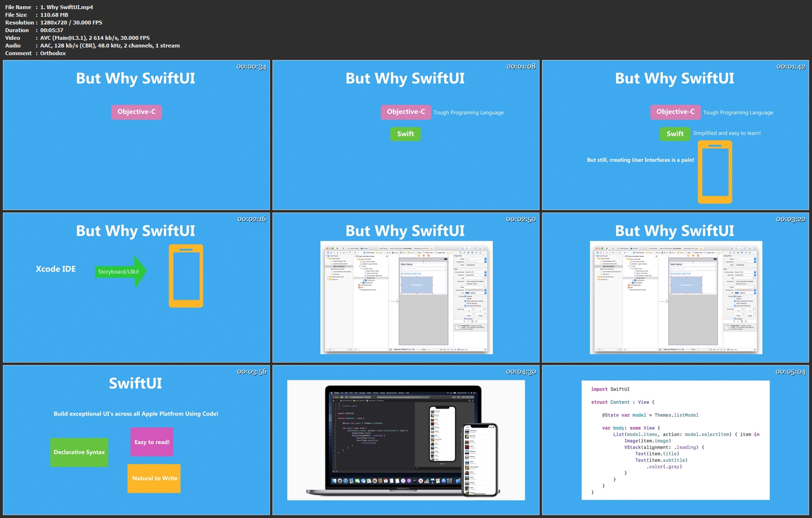This screenshot has width=812, height=518.
Task: Click the 00:02:50 timestamp
Action: (521, 219)
